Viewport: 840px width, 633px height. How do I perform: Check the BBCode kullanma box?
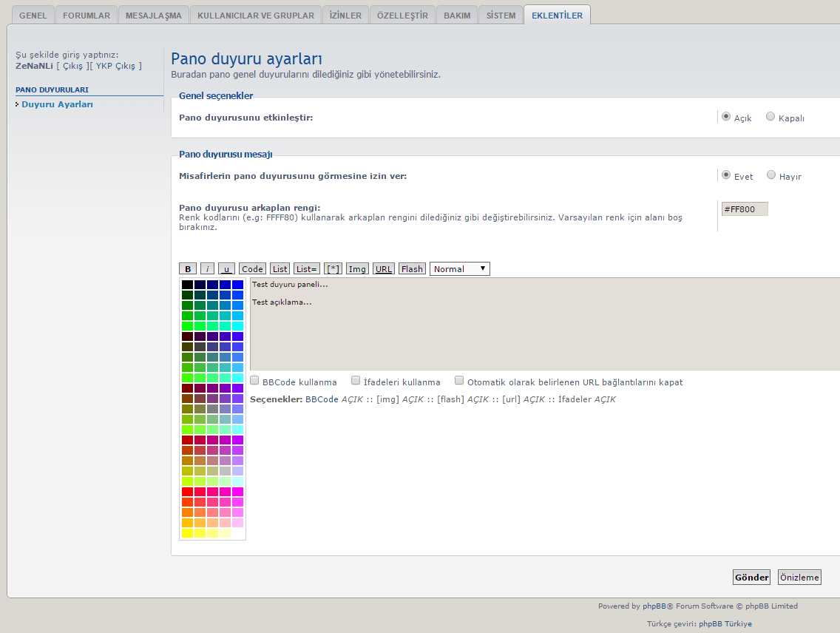point(254,380)
